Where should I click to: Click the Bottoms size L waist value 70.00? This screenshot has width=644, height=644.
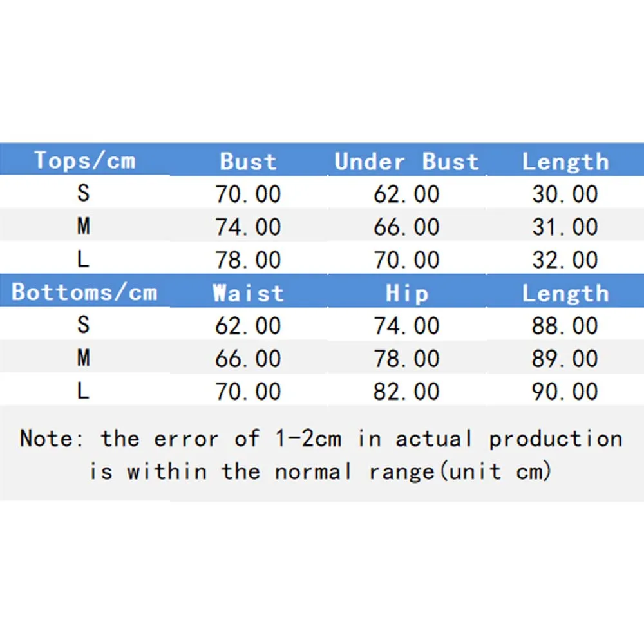click(248, 392)
